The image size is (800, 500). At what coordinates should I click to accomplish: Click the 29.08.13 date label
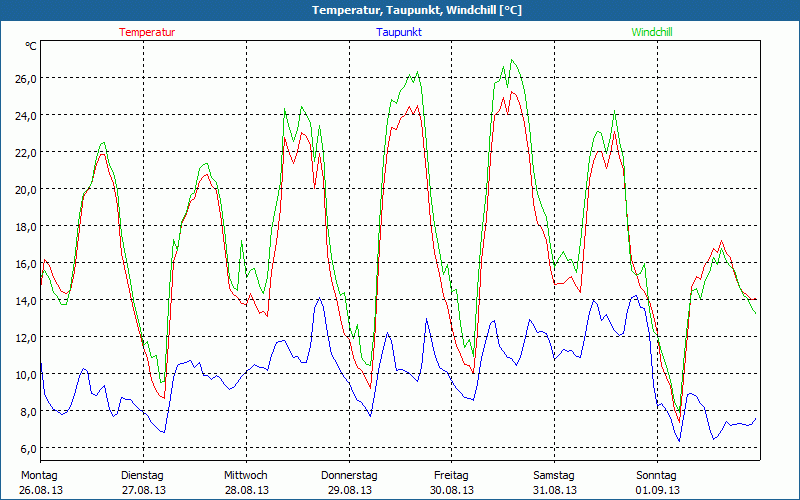(349, 490)
